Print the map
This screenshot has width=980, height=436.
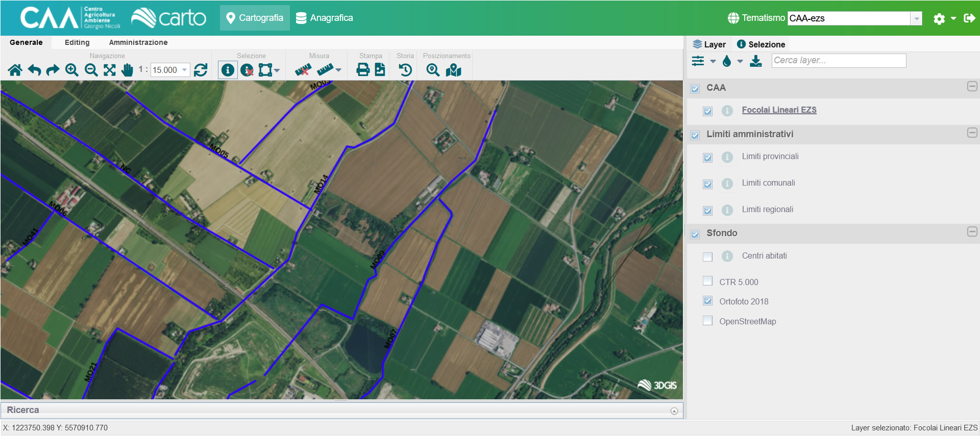coord(363,70)
